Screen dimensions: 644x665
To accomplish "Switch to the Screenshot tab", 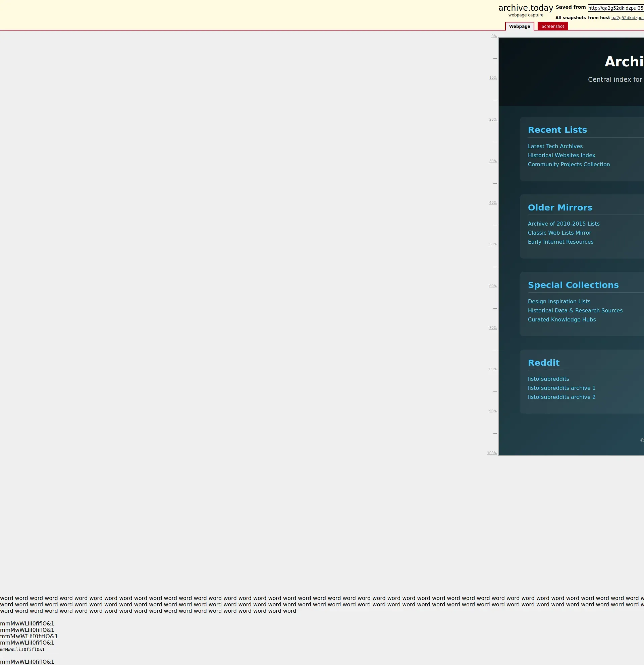I will [552, 26].
